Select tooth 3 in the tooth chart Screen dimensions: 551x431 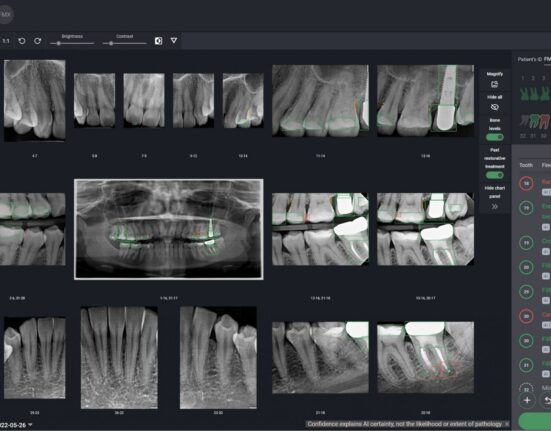[x=544, y=94]
